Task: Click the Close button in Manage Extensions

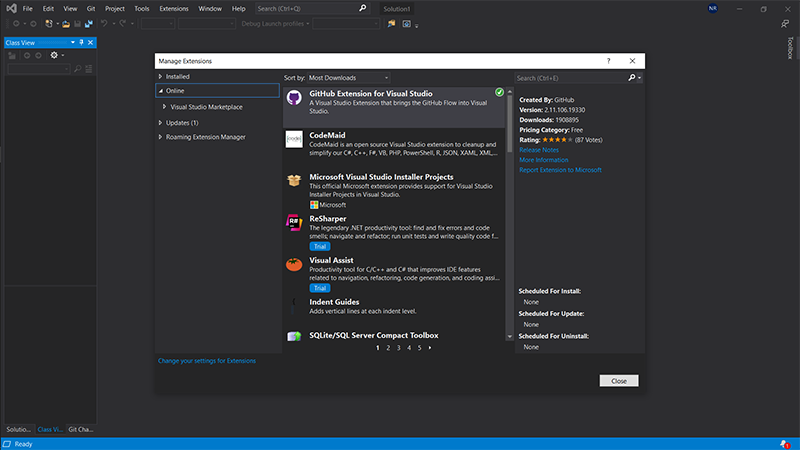Action: click(619, 381)
